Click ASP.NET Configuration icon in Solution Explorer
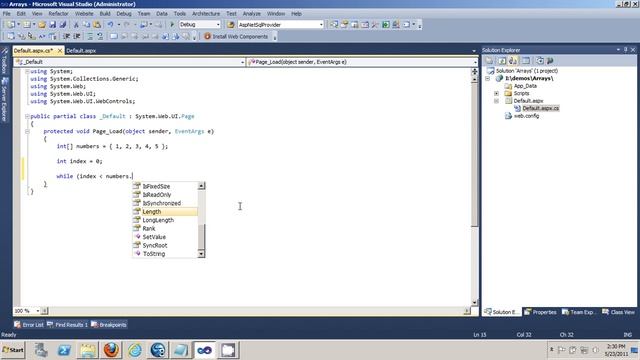The height and width of the screenshot is (360, 640). click(x=550, y=61)
